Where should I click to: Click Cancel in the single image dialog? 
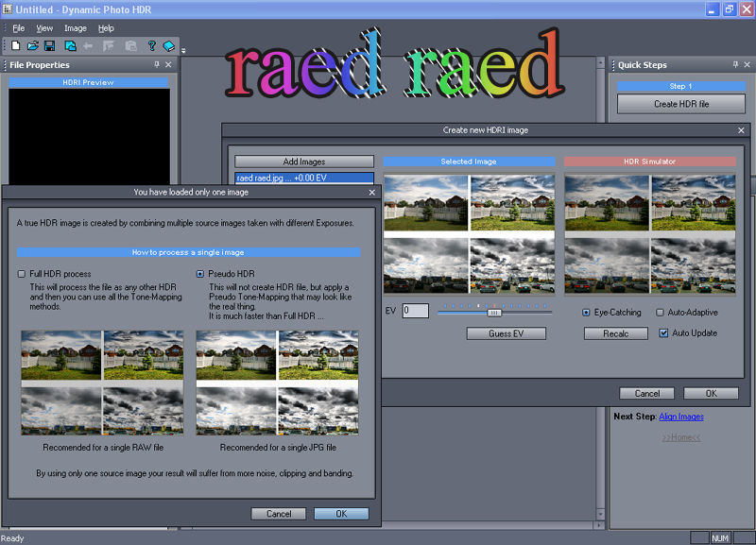[279, 514]
